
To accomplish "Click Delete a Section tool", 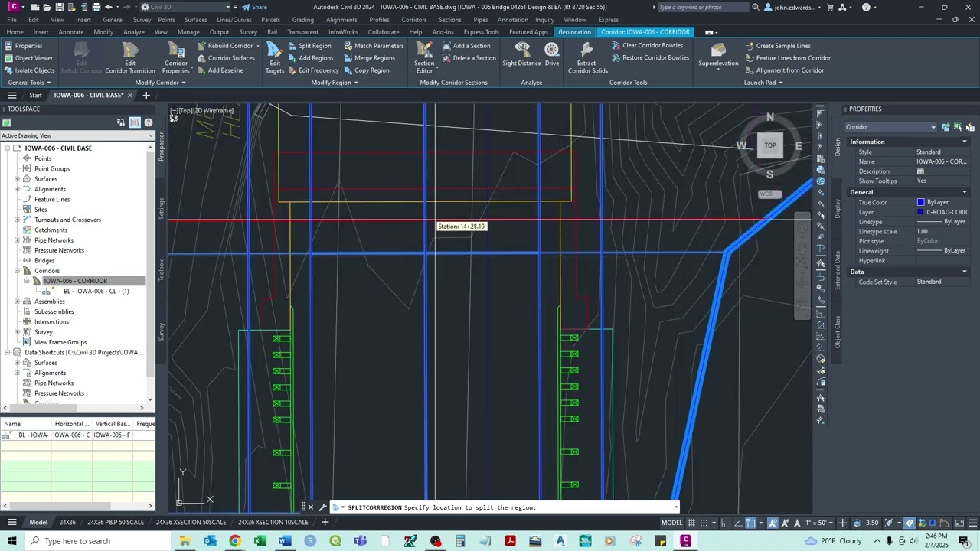I will pyautogui.click(x=469, y=58).
